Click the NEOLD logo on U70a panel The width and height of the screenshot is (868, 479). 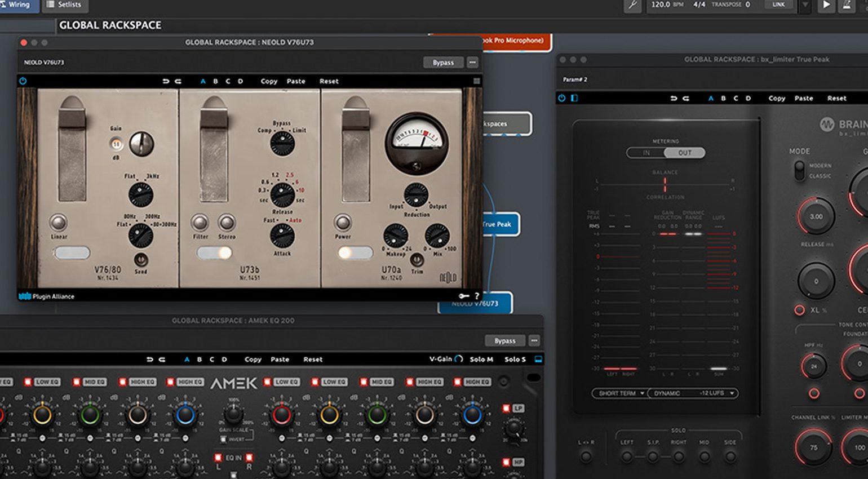click(x=448, y=278)
